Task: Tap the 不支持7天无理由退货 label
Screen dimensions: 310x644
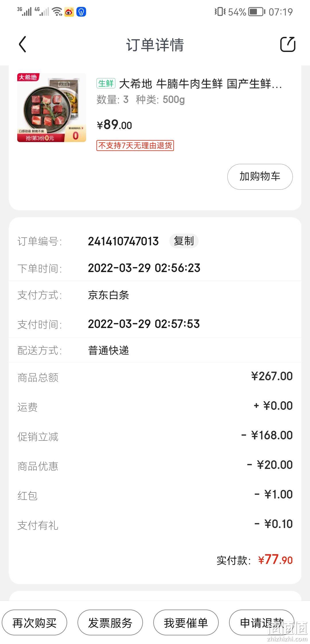Action: pyautogui.click(x=135, y=146)
